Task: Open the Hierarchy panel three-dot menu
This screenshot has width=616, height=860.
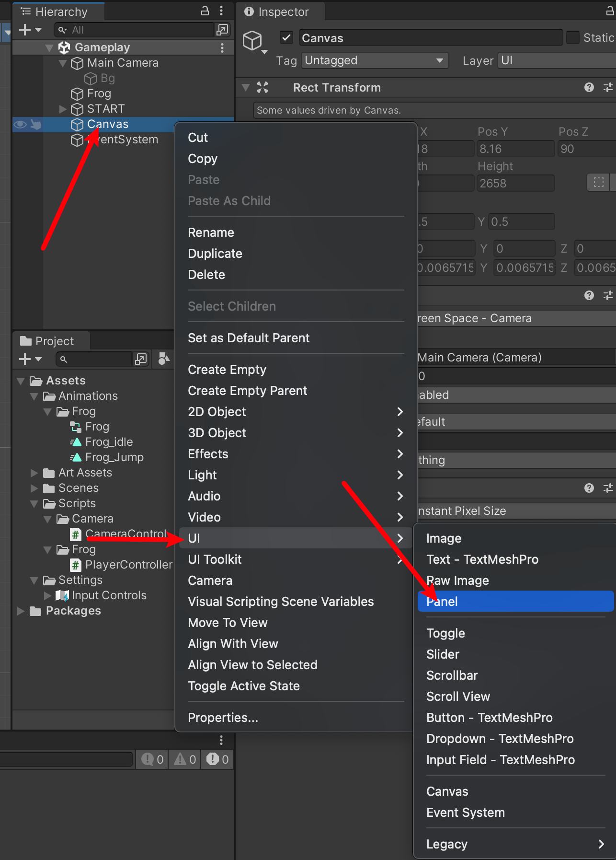Action: tap(221, 11)
